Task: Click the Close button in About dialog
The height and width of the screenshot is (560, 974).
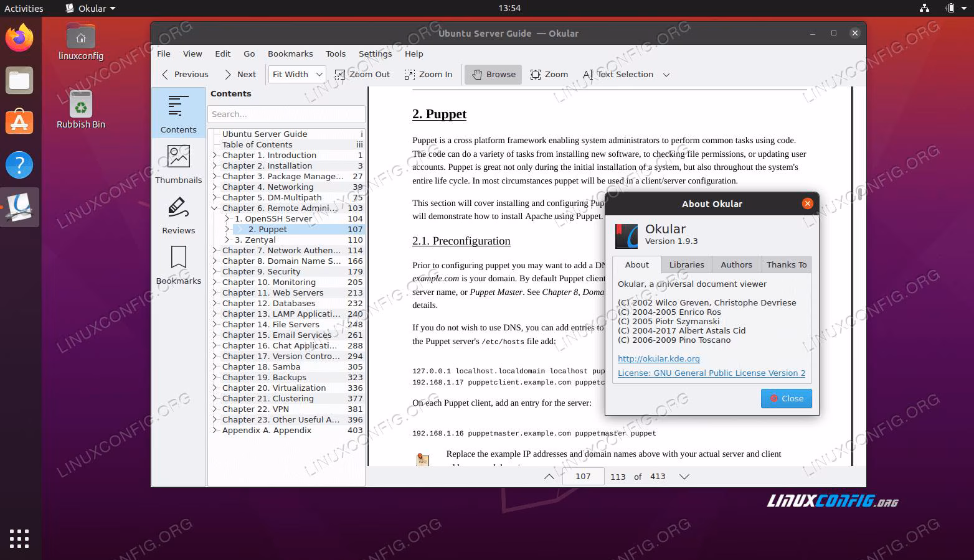Action: tap(787, 398)
